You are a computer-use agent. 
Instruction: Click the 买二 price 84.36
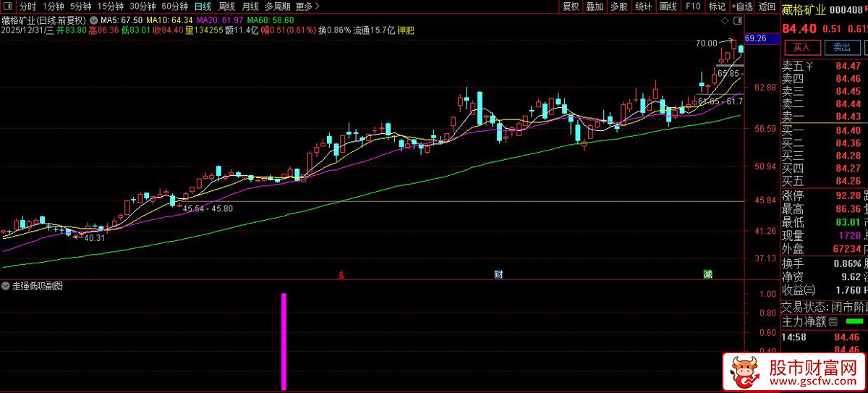(848, 143)
